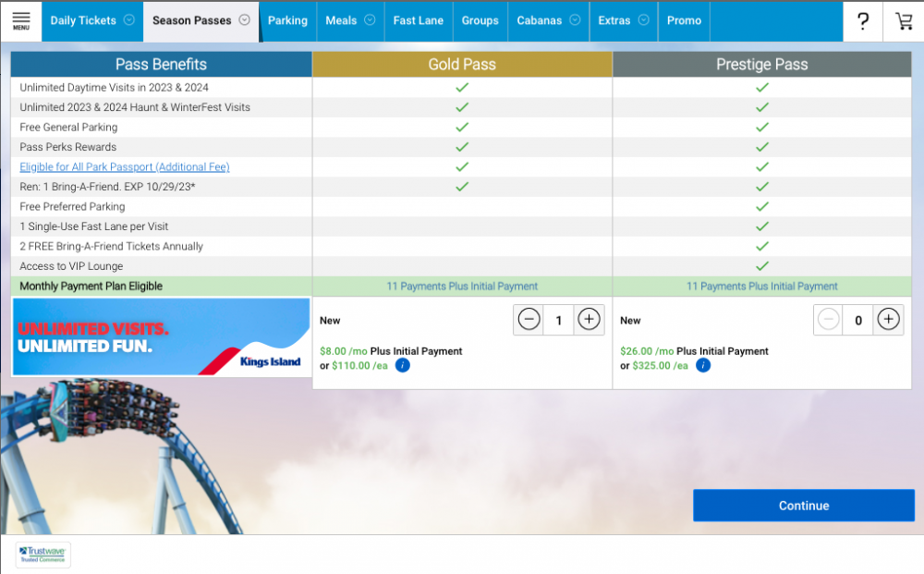Image resolution: width=924 pixels, height=574 pixels.
Task: Switch to the Fast Lane tab
Action: point(418,20)
